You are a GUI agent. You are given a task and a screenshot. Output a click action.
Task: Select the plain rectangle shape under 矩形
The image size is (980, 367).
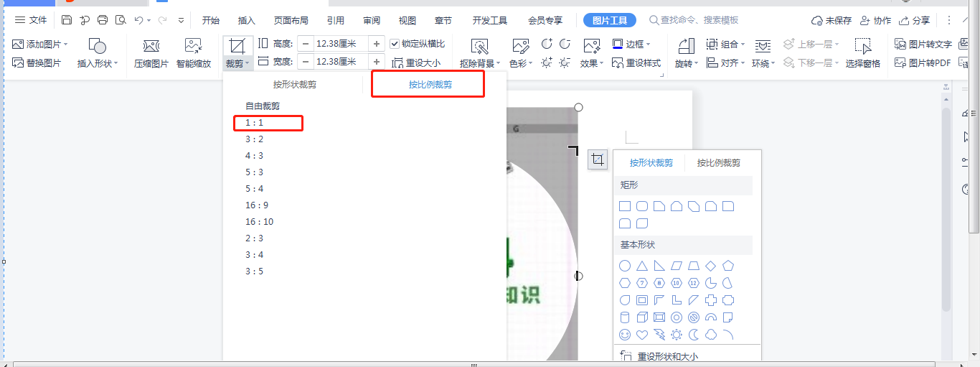click(x=625, y=207)
